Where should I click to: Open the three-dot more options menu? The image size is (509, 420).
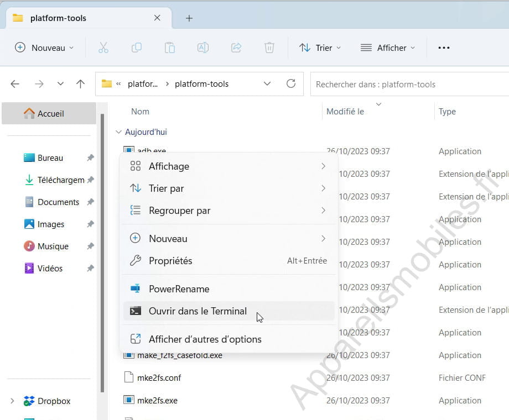(x=444, y=48)
